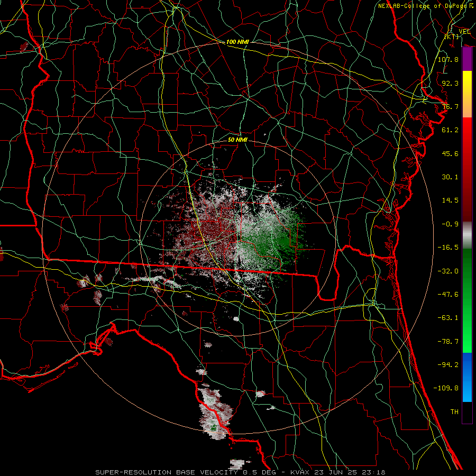Select the 45.6 legend value
Viewport: 476px width, 476px height.
[x=450, y=153]
